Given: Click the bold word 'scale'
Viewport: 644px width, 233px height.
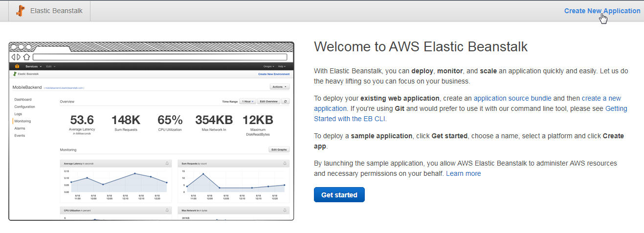Looking at the screenshot, I should (x=488, y=71).
